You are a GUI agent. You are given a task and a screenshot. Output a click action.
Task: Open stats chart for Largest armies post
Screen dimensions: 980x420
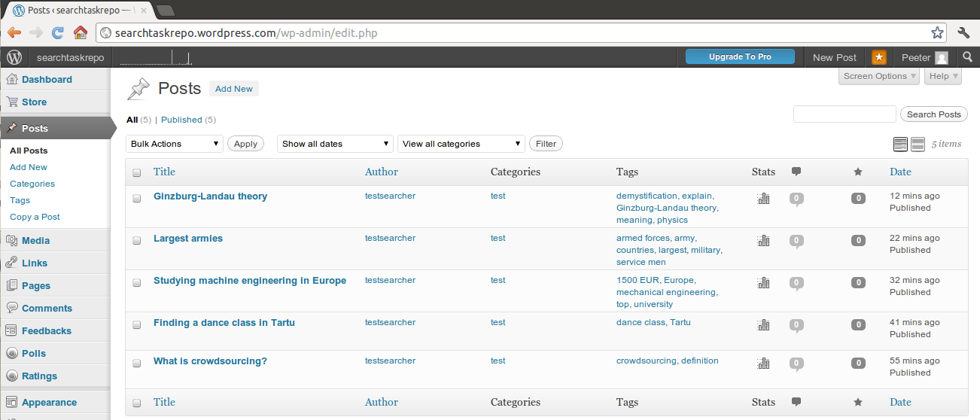(x=763, y=241)
